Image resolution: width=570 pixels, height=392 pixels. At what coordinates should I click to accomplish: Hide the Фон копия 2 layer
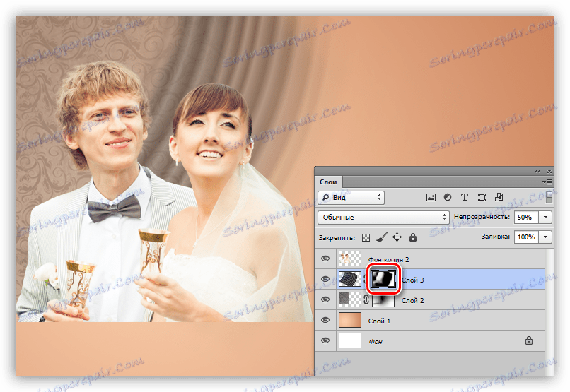[x=325, y=259]
